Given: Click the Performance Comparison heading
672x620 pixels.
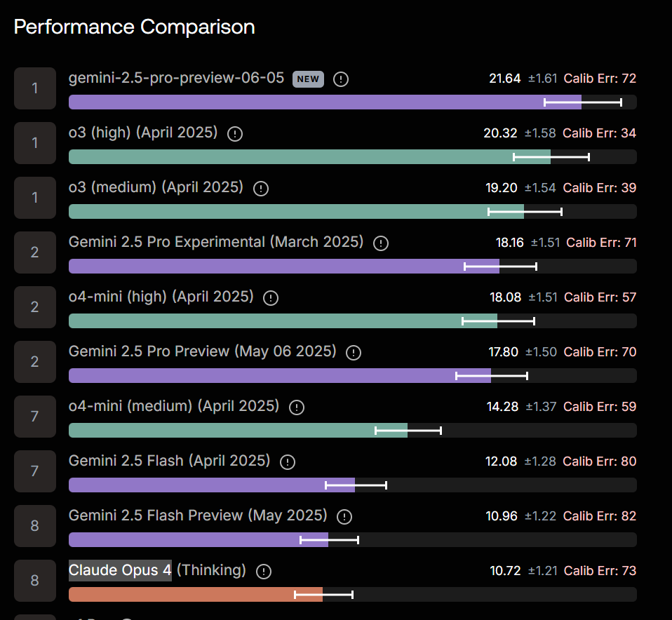Looking at the screenshot, I should click(x=134, y=27).
